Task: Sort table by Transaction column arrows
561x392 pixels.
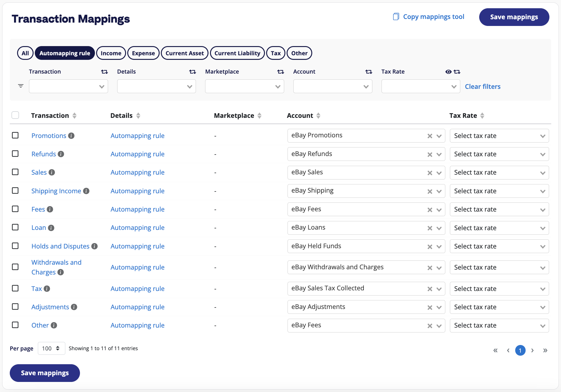Action: [74, 115]
